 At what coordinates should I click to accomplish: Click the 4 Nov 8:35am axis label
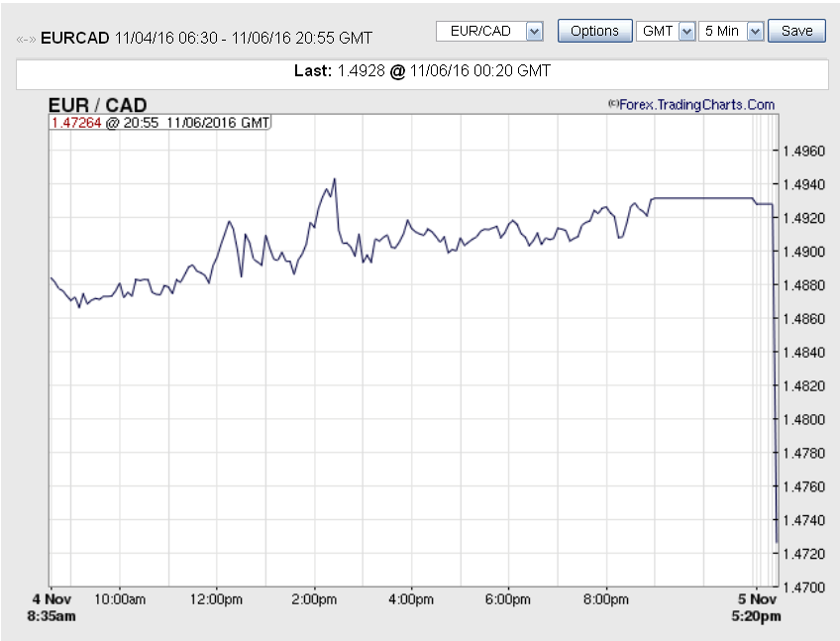click(x=52, y=607)
